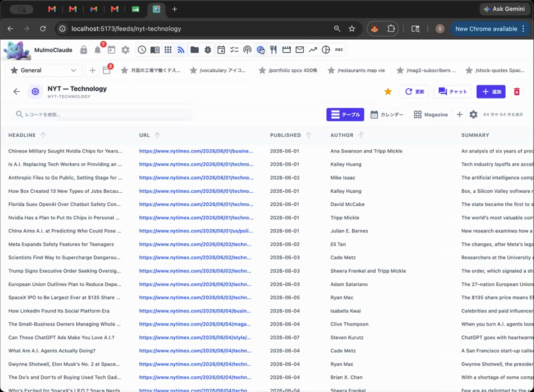Add a new view with plus beside Magazine
The image size is (534, 392).
[459, 114]
